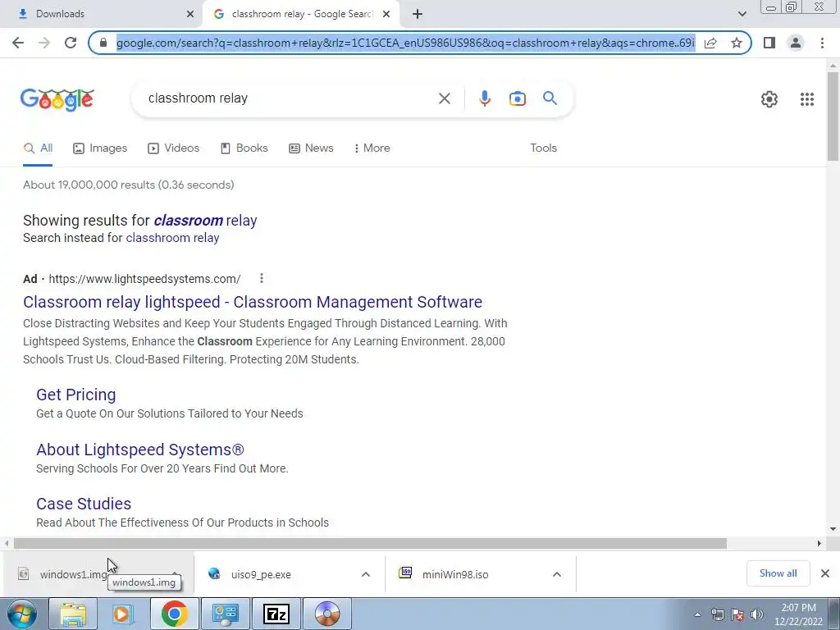Open the Google apps grid
The image size is (840, 630).
tap(807, 99)
